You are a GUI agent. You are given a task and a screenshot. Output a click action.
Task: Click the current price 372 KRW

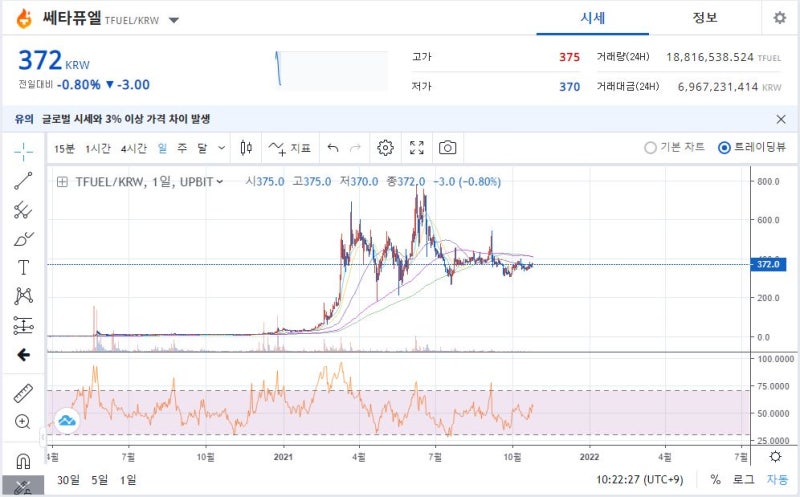[x=54, y=60]
